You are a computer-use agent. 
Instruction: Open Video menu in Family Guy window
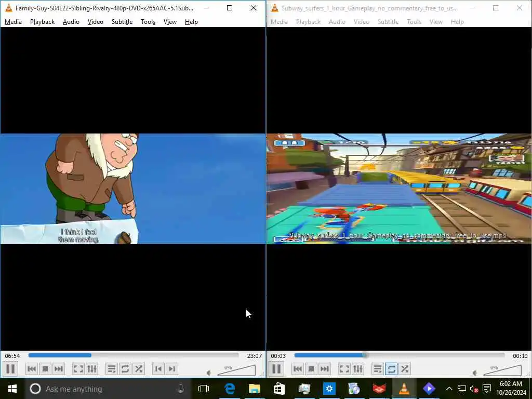coord(96,22)
